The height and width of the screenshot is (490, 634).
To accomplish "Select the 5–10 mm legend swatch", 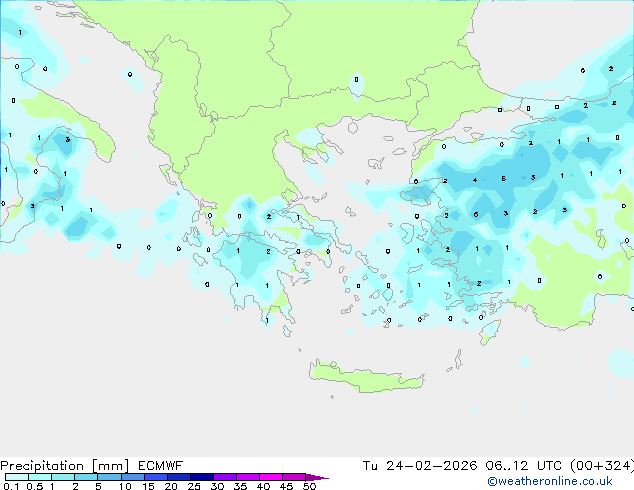I will 109,477.
